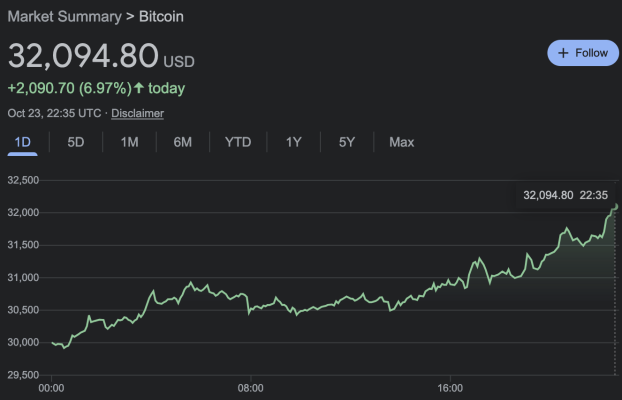This screenshot has width=622, height=400.
Task: Switch to the 1Y range tab
Action: pos(294,142)
